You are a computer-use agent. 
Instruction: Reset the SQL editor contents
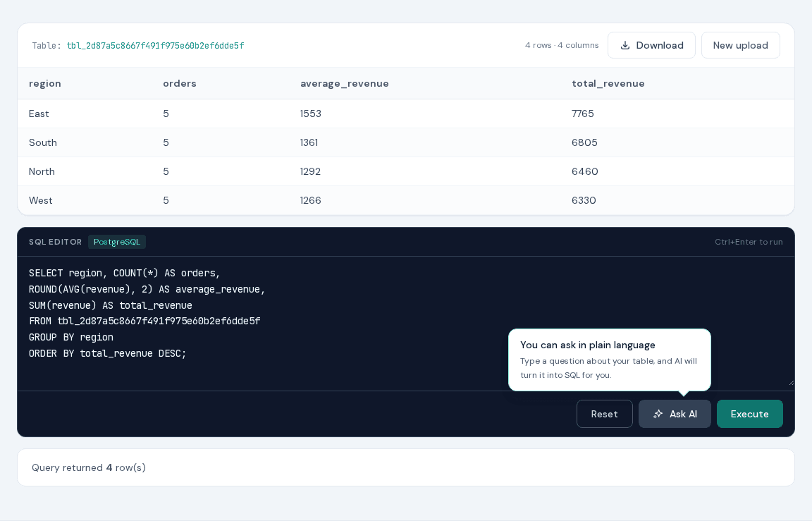(604, 414)
